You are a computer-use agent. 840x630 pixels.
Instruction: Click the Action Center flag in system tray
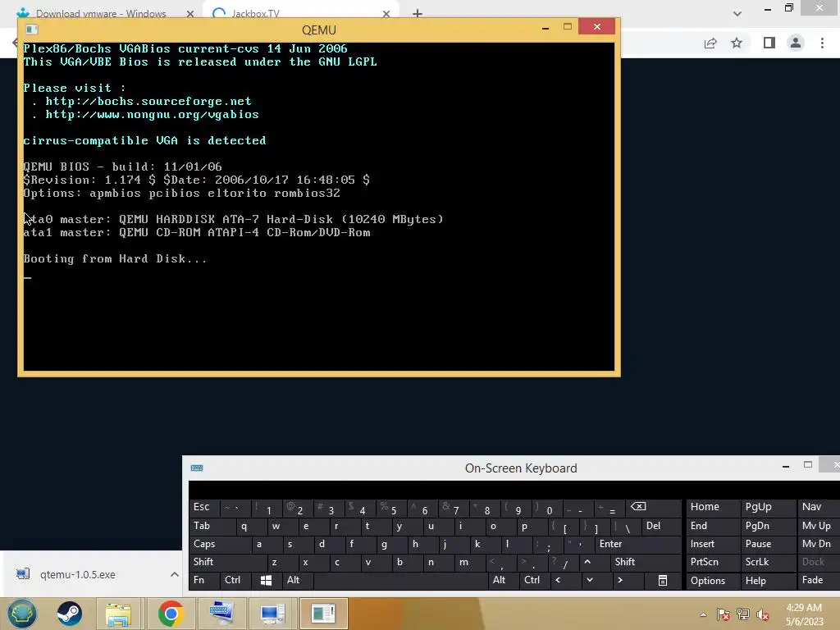click(724, 614)
